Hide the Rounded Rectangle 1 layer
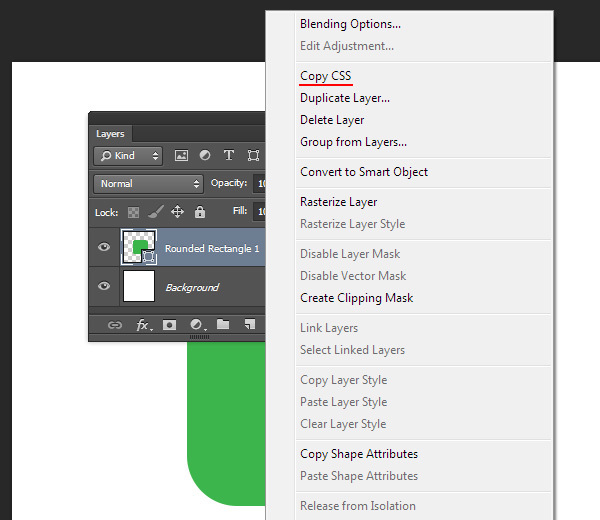This screenshot has height=520, width=600. pyautogui.click(x=104, y=248)
